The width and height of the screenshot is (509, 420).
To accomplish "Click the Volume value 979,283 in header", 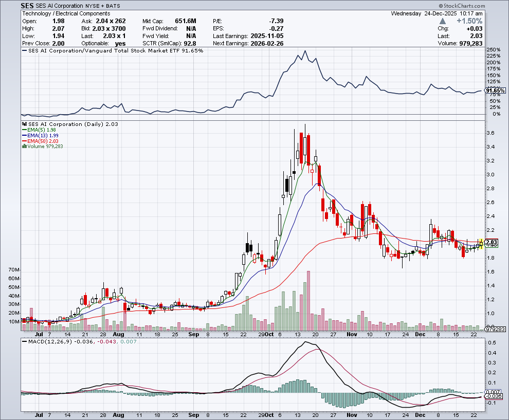I will pos(471,44).
